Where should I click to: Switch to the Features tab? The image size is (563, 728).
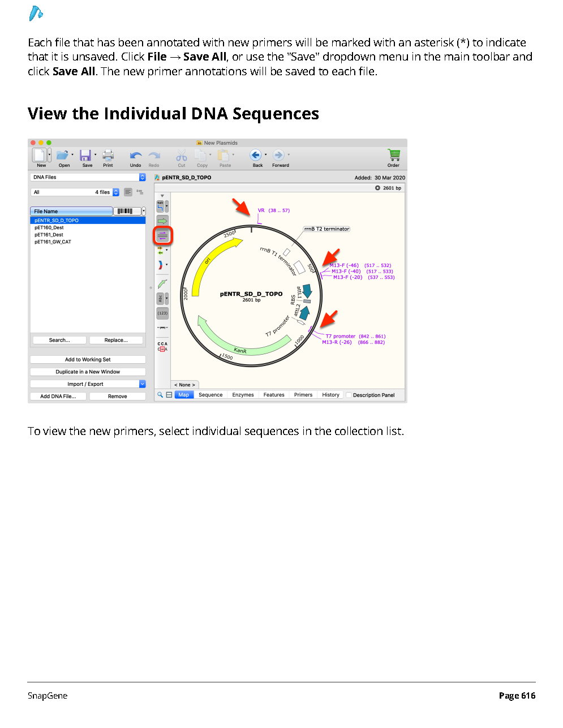[274, 395]
